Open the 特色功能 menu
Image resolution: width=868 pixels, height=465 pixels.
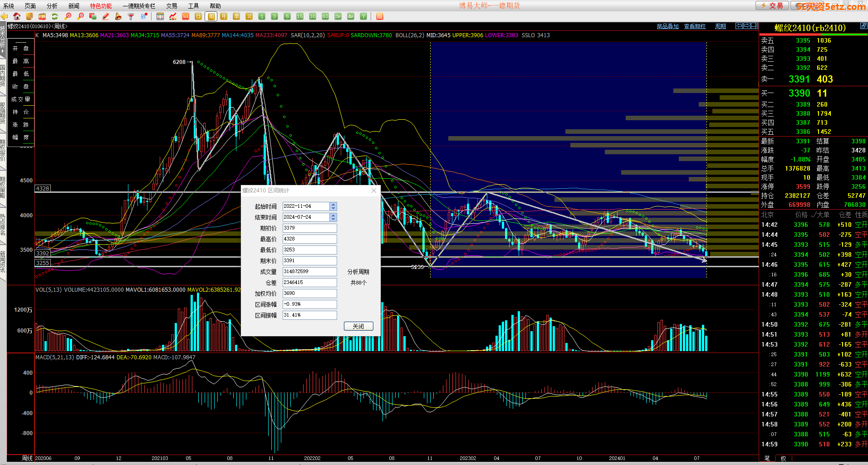coord(101,6)
